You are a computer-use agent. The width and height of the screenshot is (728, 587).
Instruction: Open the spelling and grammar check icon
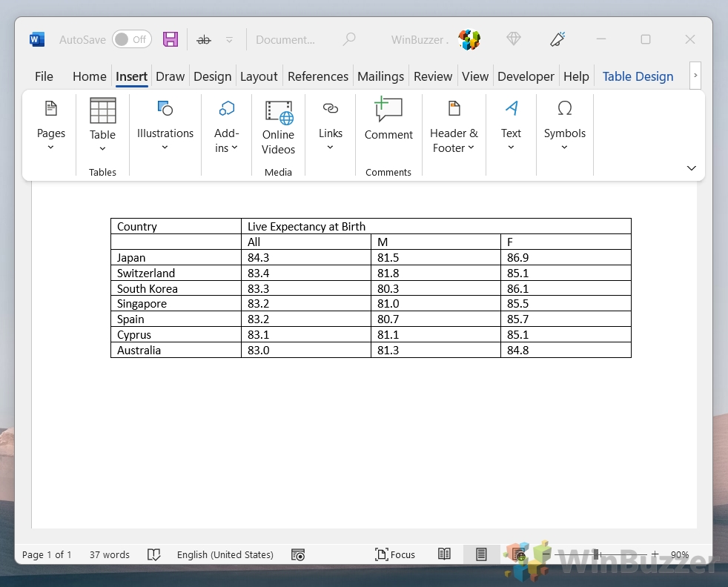pos(154,554)
